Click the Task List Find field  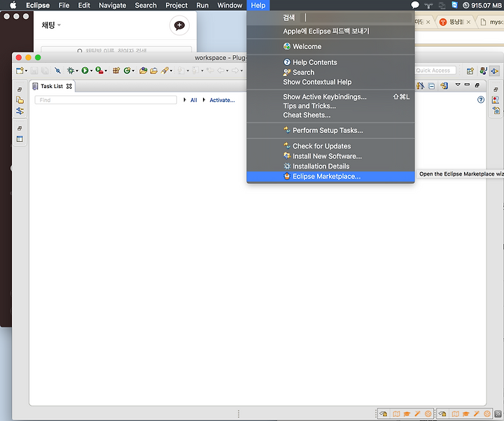coord(106,100)
